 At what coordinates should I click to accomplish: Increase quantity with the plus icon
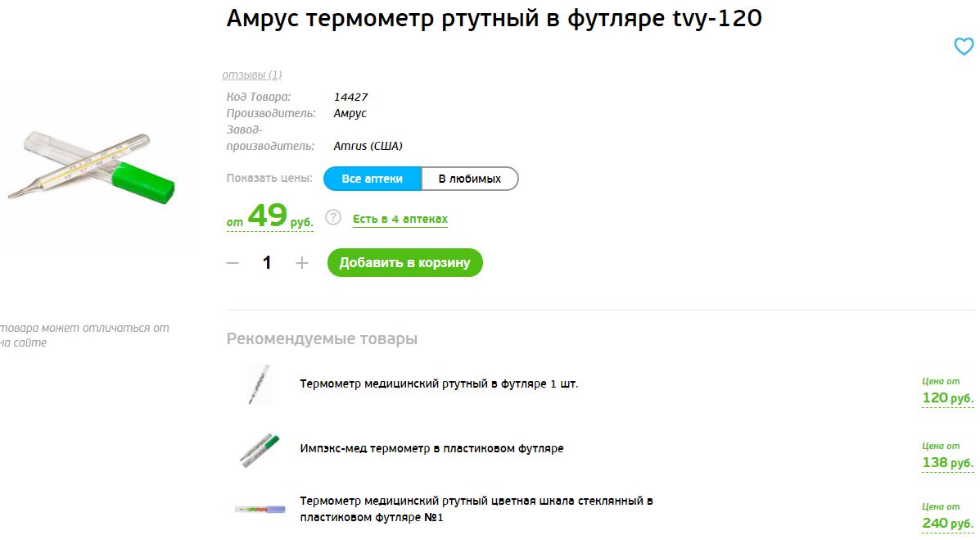(x=302, y=263)
